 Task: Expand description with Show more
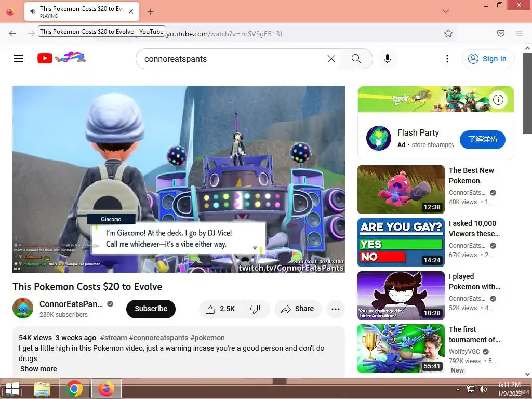38,369
